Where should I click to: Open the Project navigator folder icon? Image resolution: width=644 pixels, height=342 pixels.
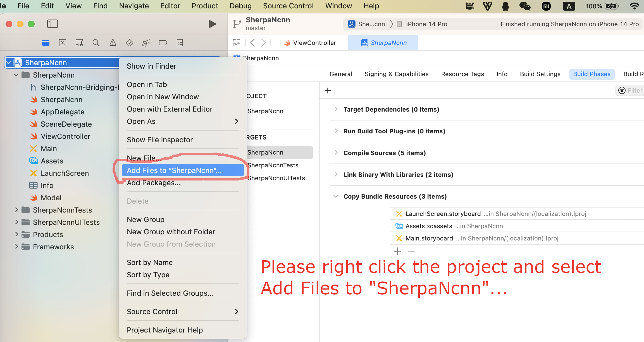pos(46,43)
